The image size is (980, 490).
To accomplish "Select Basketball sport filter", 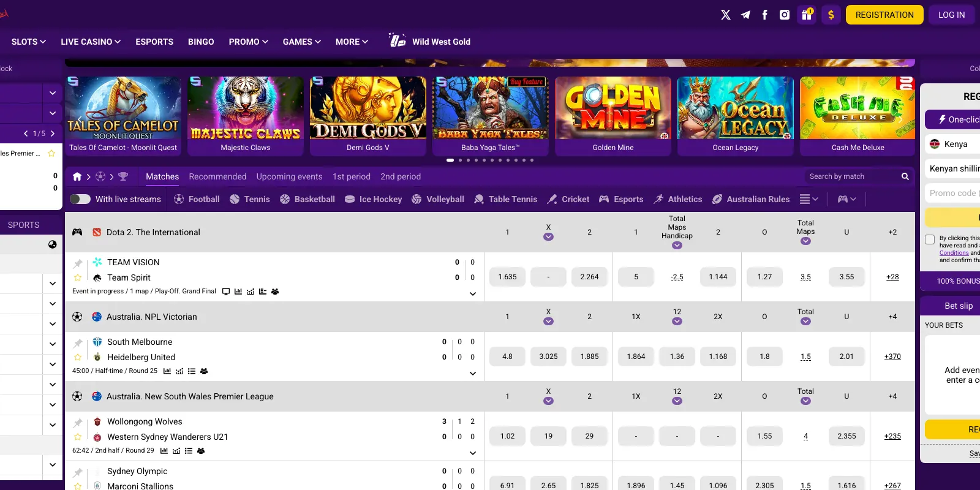I will [x=307, y=199].
